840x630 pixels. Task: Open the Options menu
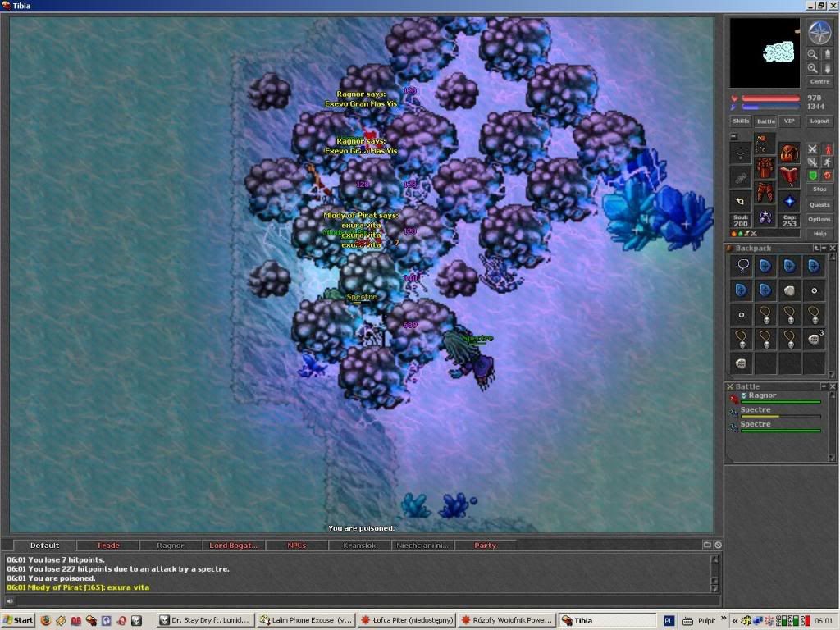pos(819,219)
